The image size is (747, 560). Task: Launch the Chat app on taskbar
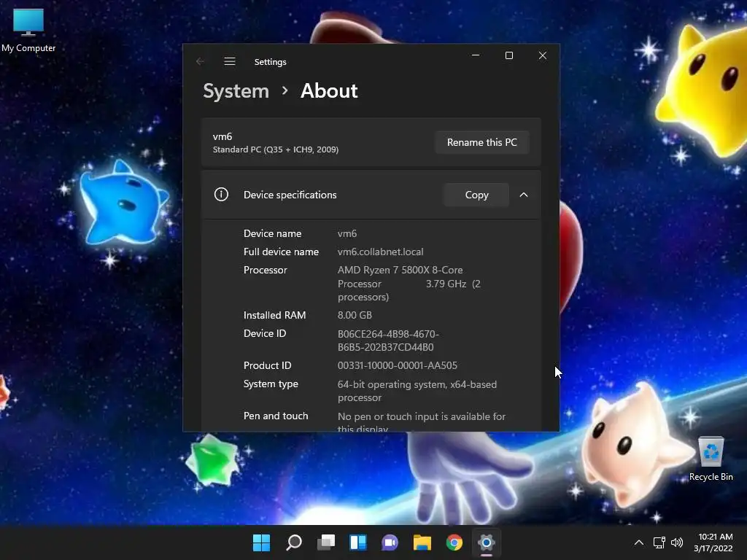[x=390, y=542]
